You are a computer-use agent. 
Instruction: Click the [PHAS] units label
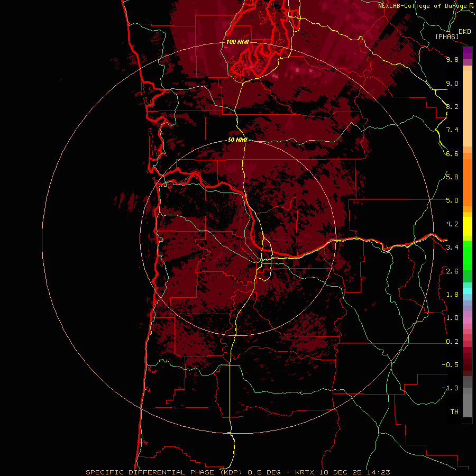pyautogui.click(x=447, y=36)
